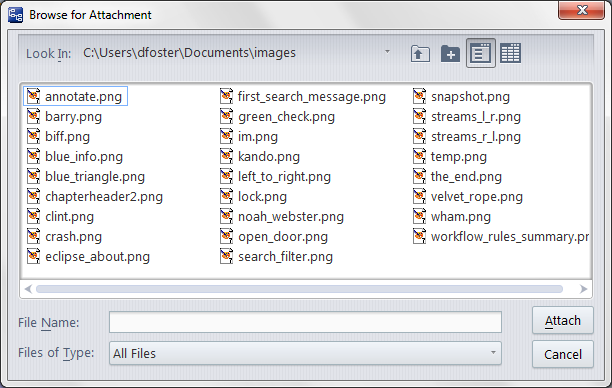Open the Files of Type dropdown
The height and width of the screenshot is (388, 612).
[493, 353]
